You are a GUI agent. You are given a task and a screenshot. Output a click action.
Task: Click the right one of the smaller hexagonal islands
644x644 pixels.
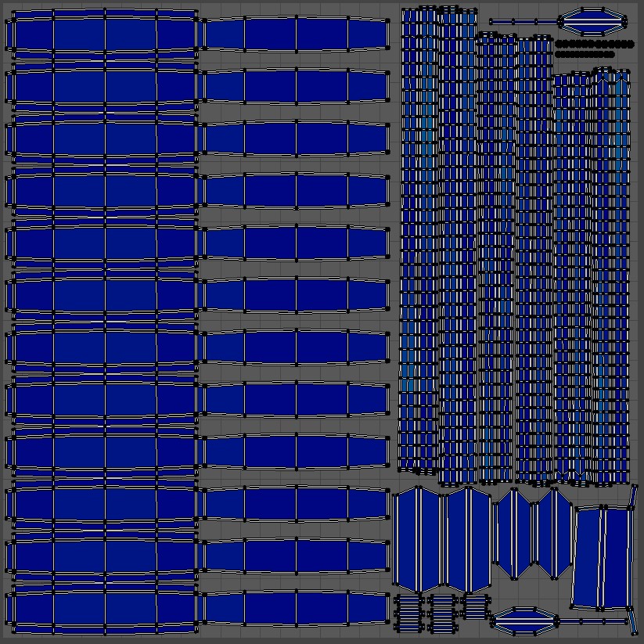552,533
